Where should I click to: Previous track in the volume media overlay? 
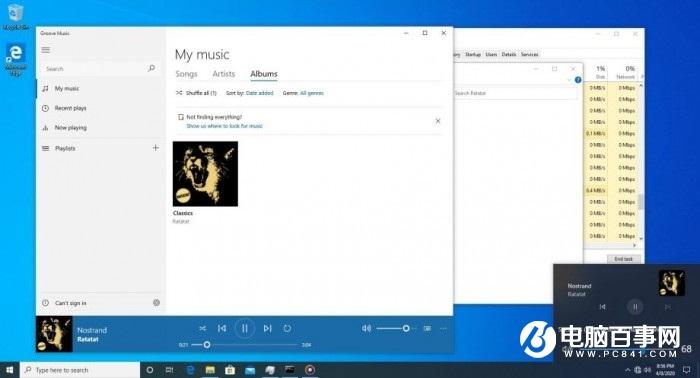[602, 307]
